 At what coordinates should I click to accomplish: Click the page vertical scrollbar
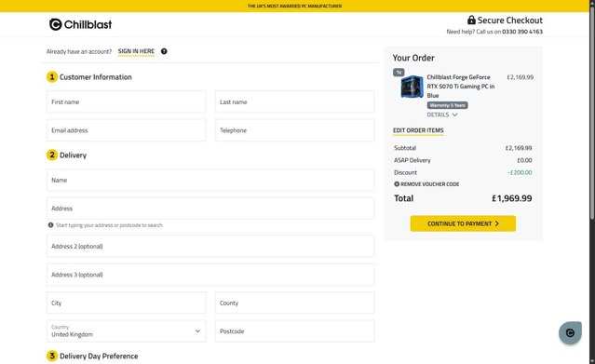tap(592, 114)
